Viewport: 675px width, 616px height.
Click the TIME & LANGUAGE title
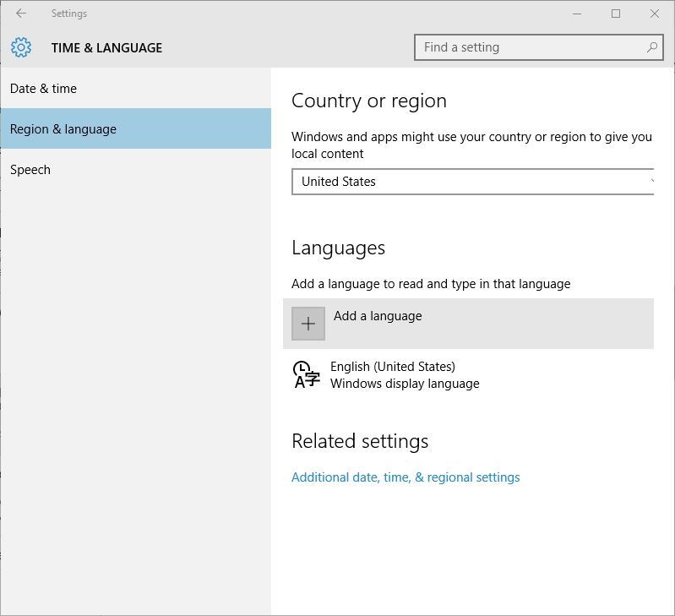(x=106, y=48)
